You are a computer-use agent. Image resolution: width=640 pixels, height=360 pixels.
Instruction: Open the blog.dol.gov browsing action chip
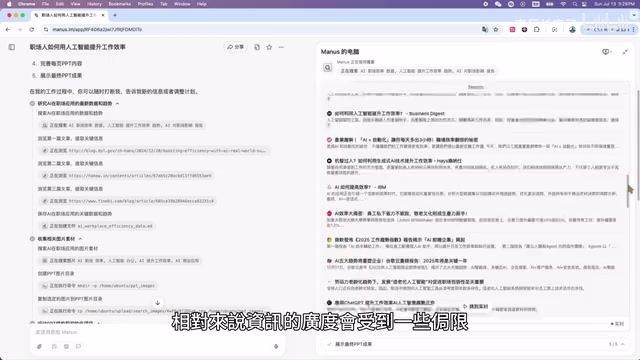155,151
